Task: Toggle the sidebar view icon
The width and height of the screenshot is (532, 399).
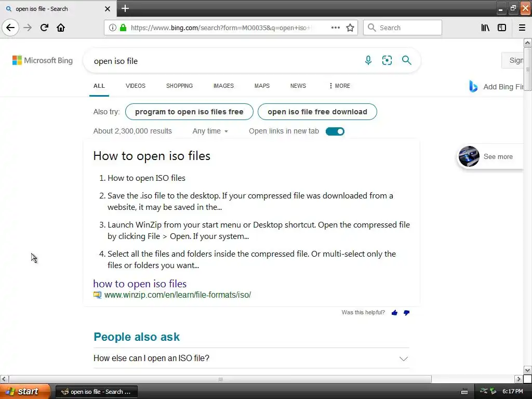Action: 502,28
